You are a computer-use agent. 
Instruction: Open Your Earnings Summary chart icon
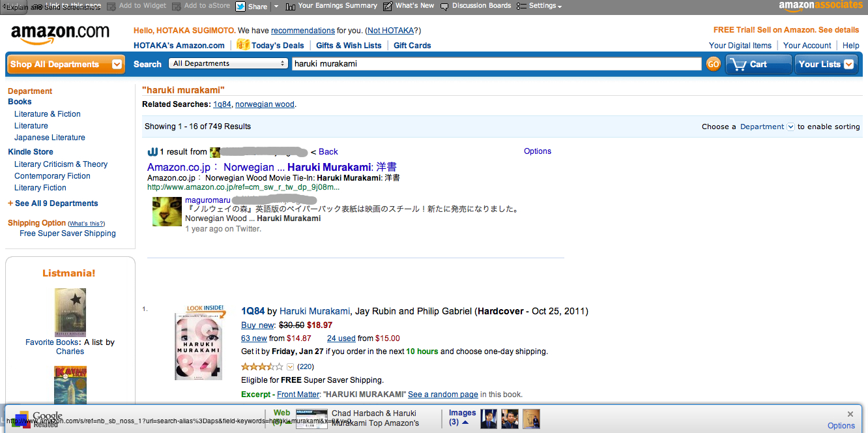pyautogui.click(x=291, y=7)
